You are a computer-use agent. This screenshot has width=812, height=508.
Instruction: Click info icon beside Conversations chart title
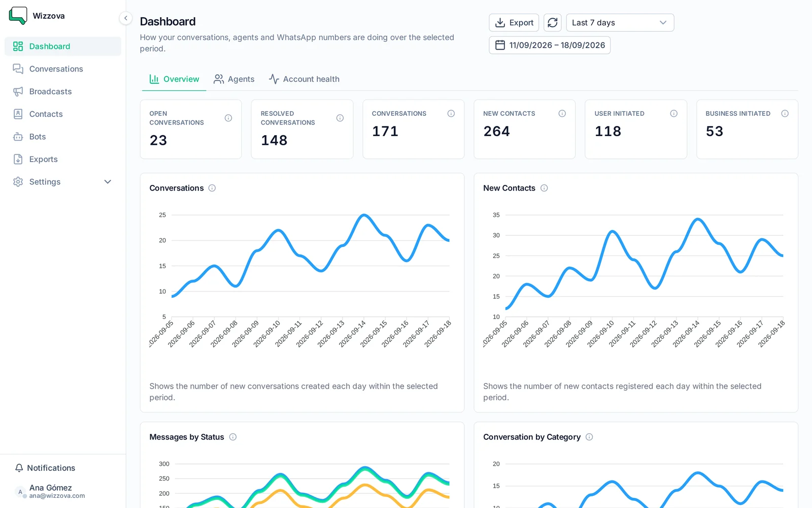(212, 188)
